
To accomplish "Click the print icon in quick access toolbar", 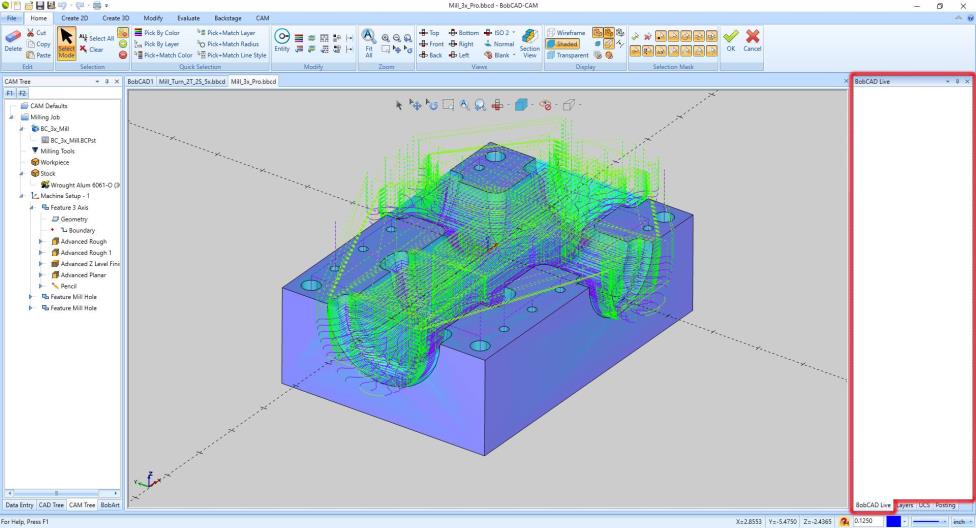I will pyautogui.click(x=96, y=6).
